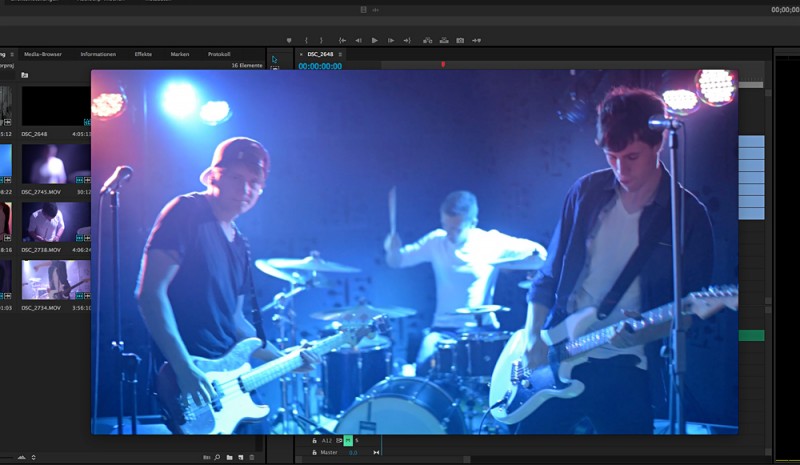This screenshot has height=465, width=800.
Task: Open the Marken tab
Action: [x=180, y=54]
